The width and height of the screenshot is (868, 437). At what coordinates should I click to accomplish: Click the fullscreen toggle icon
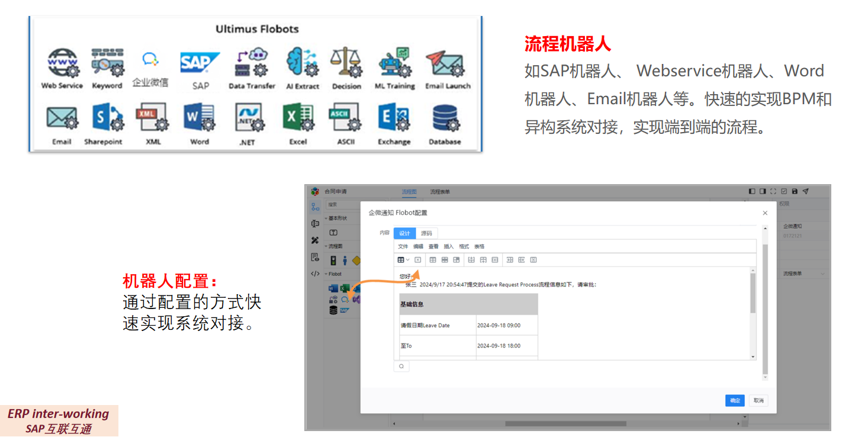[x=773, y=191]
